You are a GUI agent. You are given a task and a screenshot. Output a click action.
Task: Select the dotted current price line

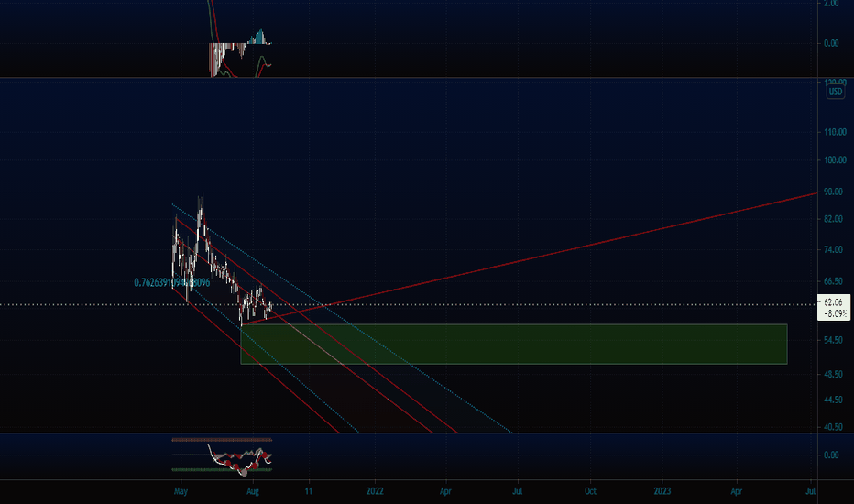click(x=409, y=305)
